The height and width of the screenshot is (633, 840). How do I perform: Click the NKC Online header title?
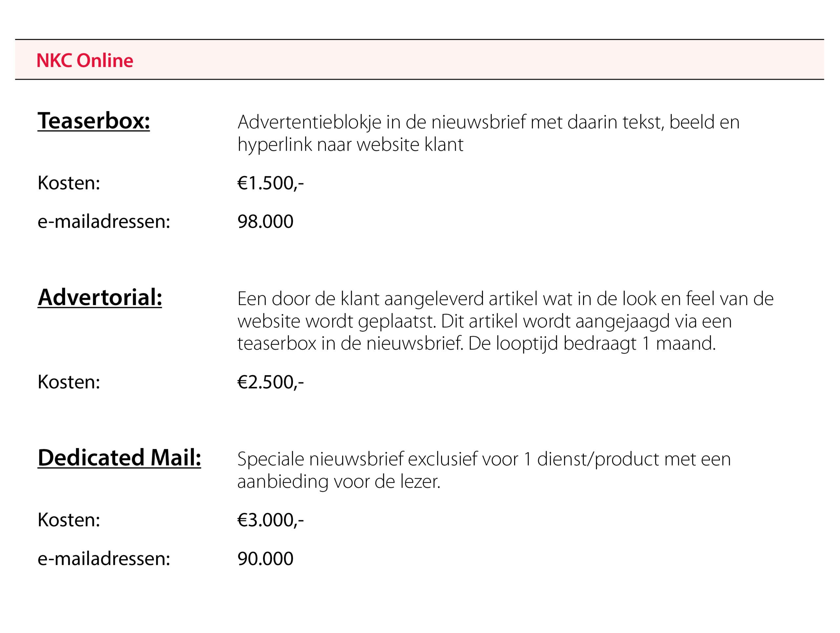click(85, 60)
